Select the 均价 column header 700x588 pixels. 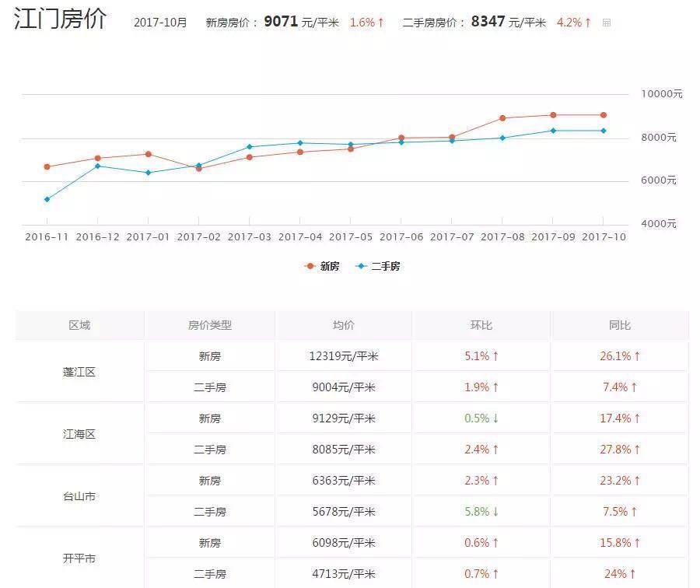[343, 325]
